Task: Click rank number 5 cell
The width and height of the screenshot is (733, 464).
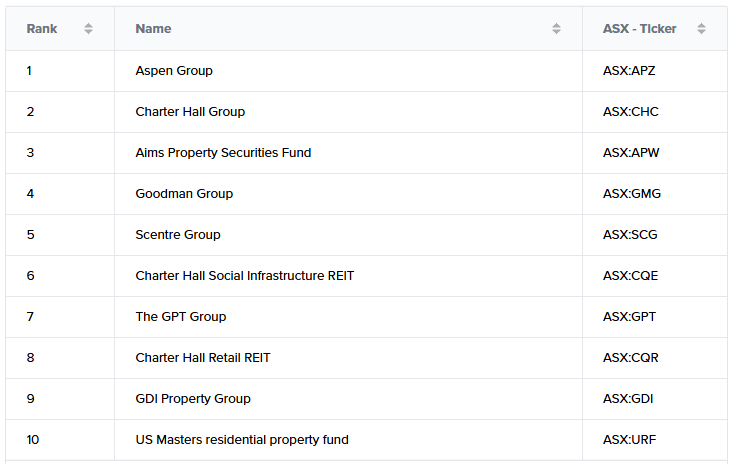Action: [30, 235]
